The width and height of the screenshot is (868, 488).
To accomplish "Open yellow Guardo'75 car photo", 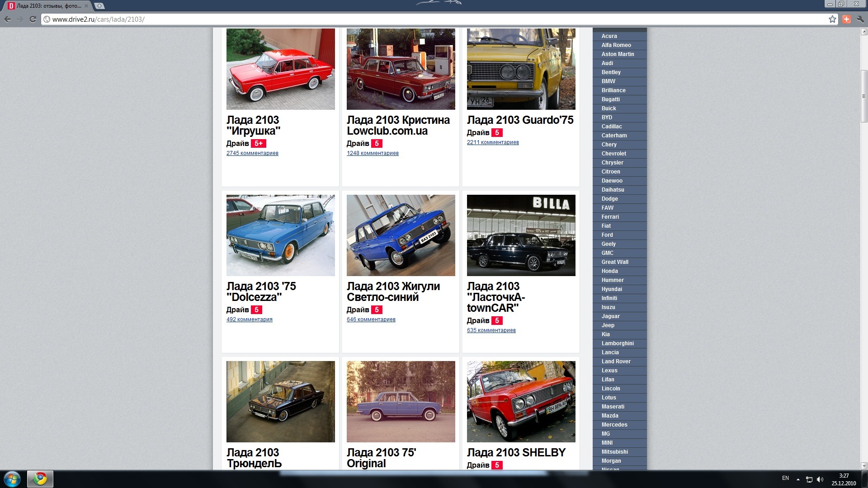I will (x=521, y=69).
